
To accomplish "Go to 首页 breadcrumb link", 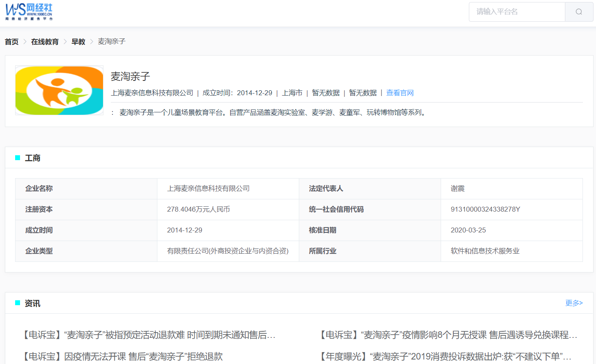I will pyautogui.click(x=11, y=42).
